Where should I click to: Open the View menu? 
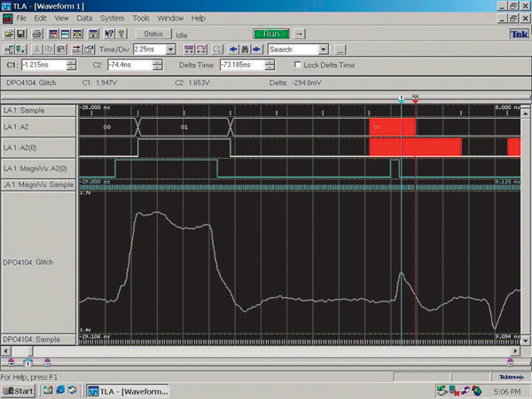click(x=62, y=19)
